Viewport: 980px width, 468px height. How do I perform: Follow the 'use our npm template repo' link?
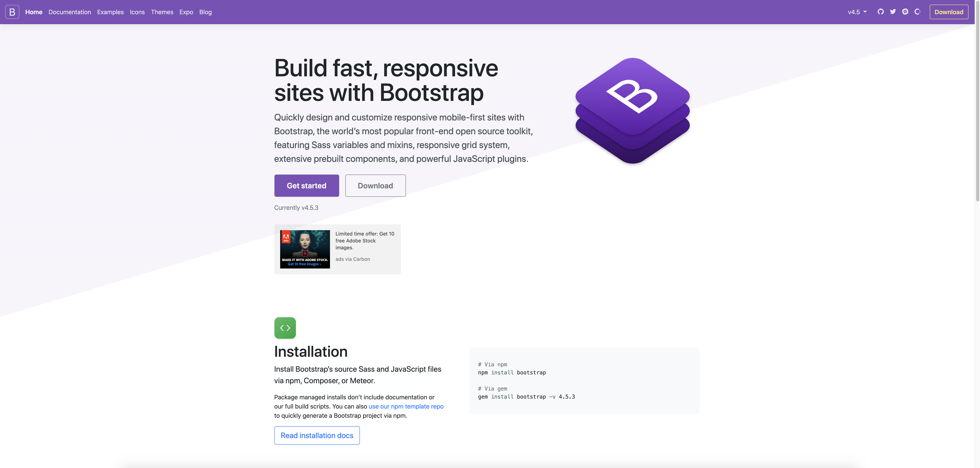(406, 406)
